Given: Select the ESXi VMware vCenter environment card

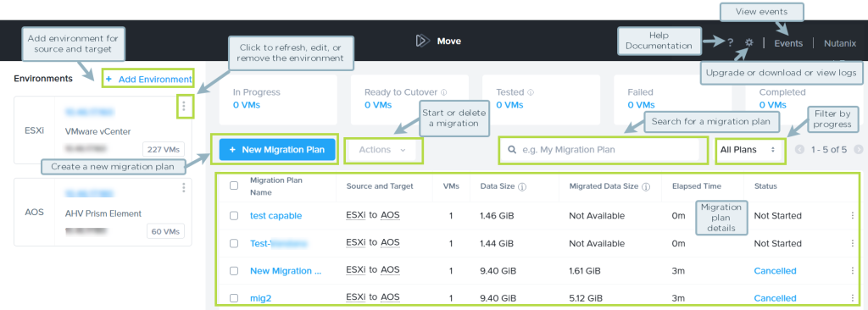Looking at the screenshot, I should click(x=103, y=130).
